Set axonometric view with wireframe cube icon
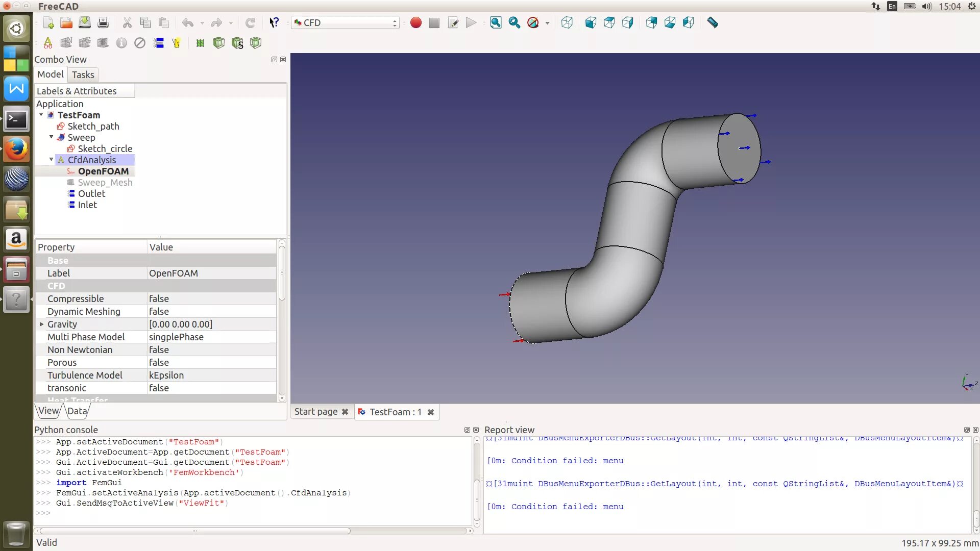Screen dimensions: 980x551 pyautogui.click(x=567, y=23)
